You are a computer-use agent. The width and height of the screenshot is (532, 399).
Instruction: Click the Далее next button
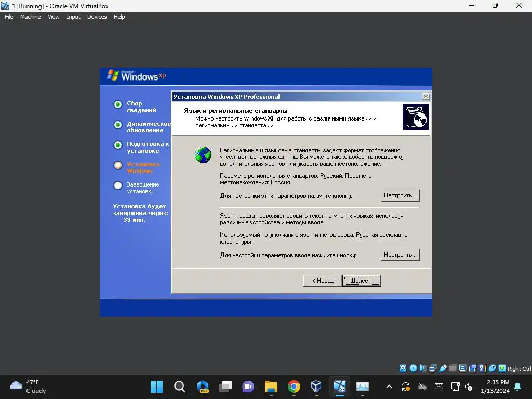pyautogui.click(x=362, y=281)
